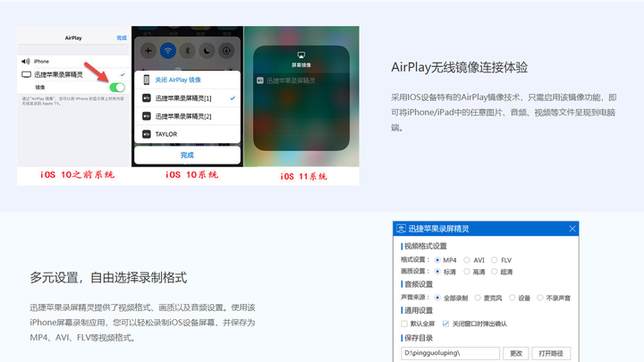Choose TAYLOR device entry

[187, 134]
